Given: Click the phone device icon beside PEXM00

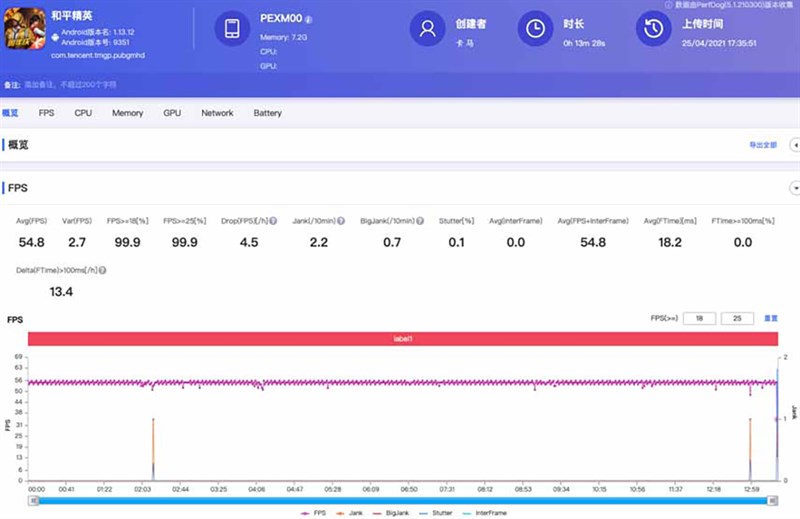Looking at the screenshot, I should click(232, 29).
